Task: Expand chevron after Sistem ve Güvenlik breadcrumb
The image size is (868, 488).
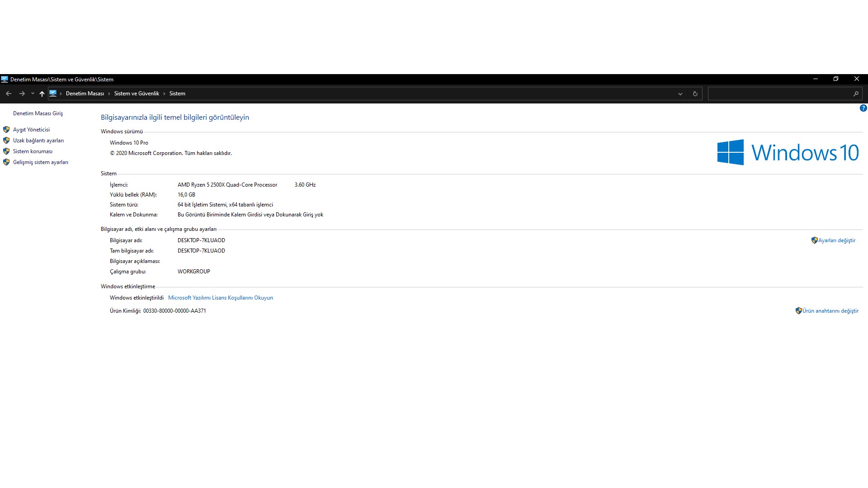Action: (164, 94)
